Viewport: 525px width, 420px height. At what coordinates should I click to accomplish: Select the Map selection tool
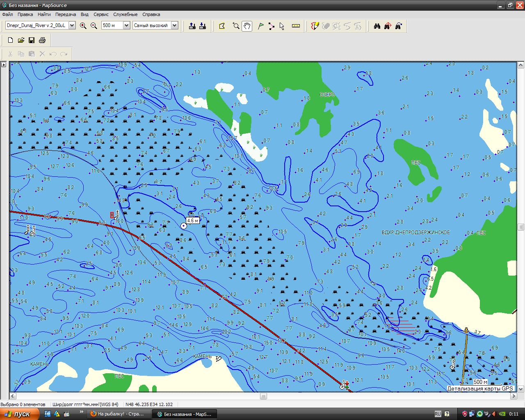[x=222, y=26]
